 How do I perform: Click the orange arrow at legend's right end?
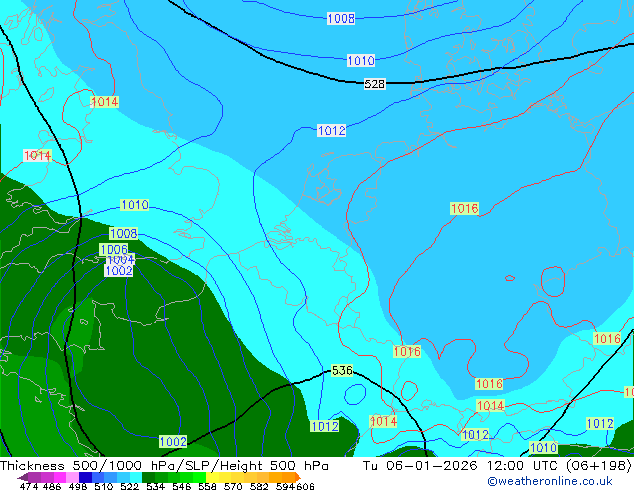point(298,477)
